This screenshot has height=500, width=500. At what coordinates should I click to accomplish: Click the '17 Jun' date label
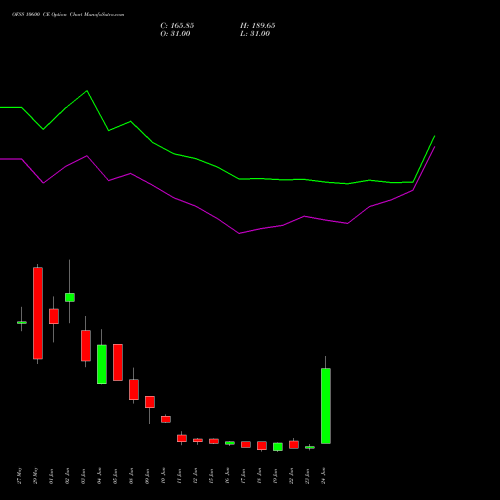click(x=243, y=476)
